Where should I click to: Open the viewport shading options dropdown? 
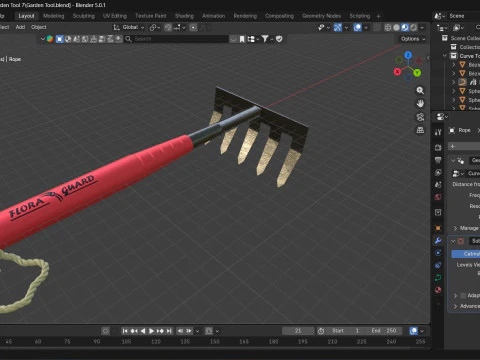[x=422, y=27]
